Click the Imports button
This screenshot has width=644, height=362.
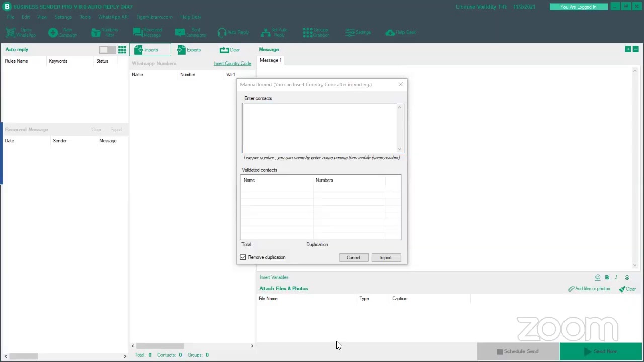click(150, 50)
